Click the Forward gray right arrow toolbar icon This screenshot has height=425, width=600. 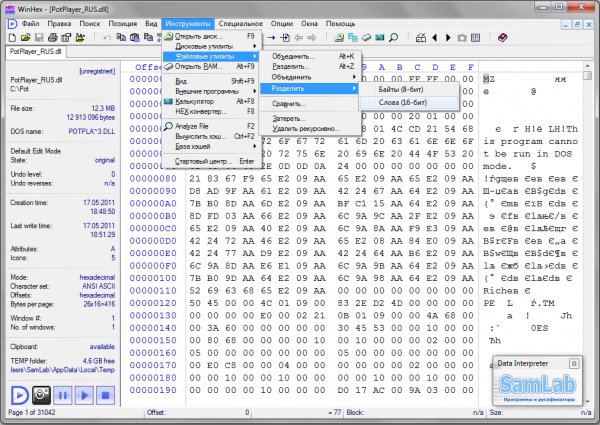point(312,37)
